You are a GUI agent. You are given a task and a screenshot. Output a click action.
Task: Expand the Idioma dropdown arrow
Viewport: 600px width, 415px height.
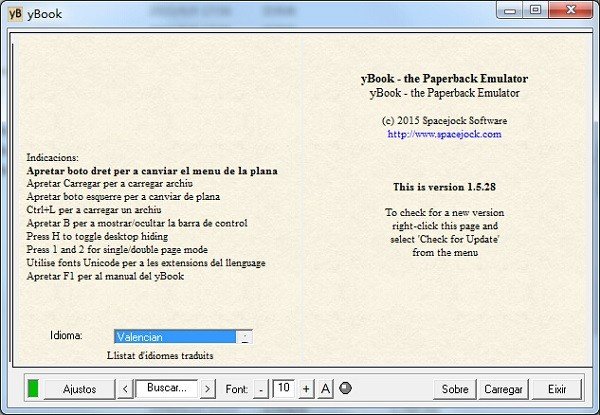pyautogui.click(x=245, y=337)
